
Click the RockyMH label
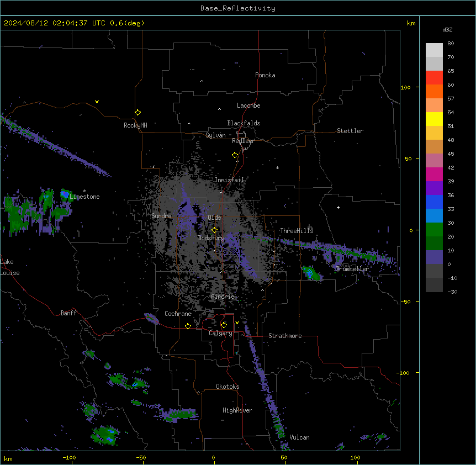pos(135,125)
